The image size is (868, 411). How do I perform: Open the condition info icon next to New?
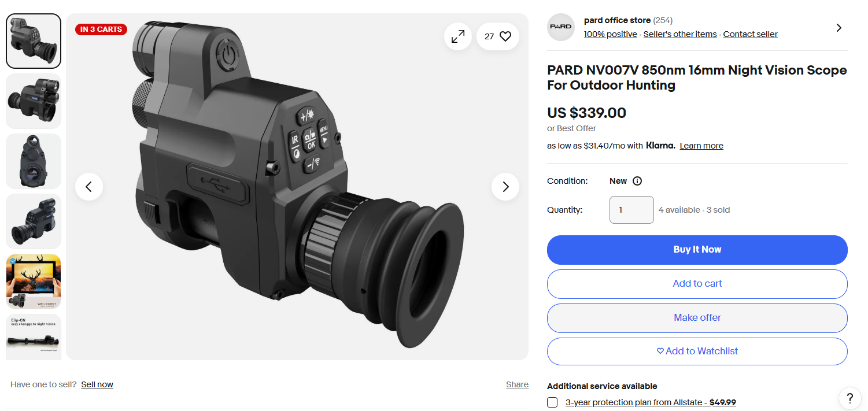(x=637, y=181)
